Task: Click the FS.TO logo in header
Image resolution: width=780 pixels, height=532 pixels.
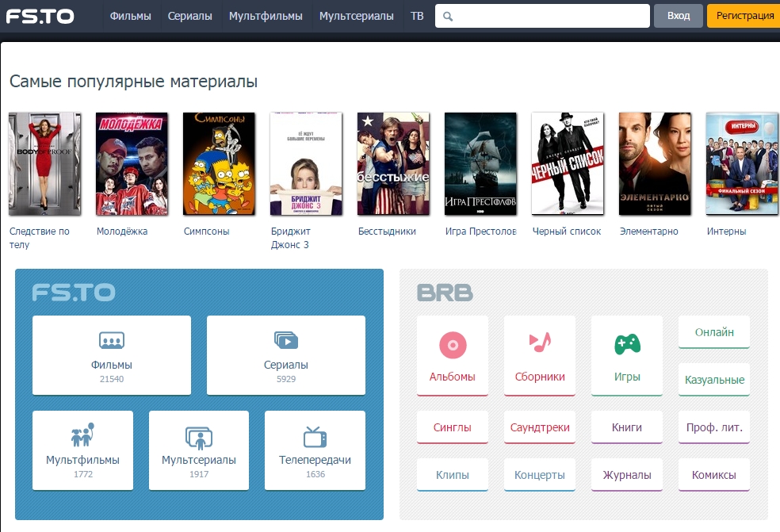Action: [40, 17]
